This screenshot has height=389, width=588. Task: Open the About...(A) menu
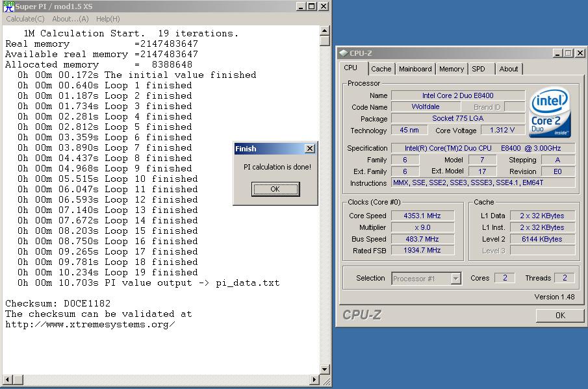click(71, 19)
